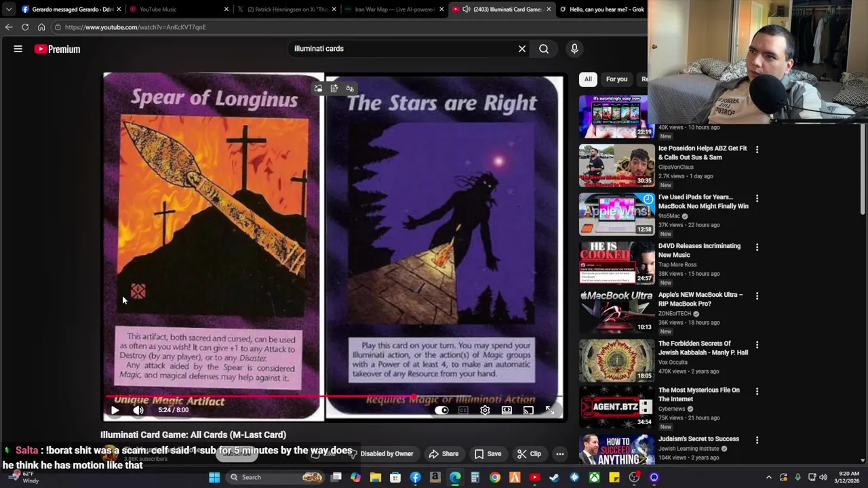The height and width of the screenshot is (488, 868).
Task: Open options for Judaism's Secret to Success
Action: (x=757, y=441)
